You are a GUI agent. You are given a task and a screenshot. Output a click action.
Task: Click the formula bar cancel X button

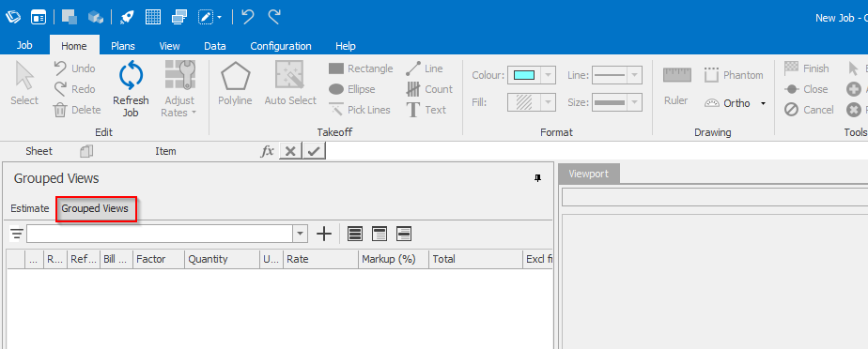click(x=291, y=151)
